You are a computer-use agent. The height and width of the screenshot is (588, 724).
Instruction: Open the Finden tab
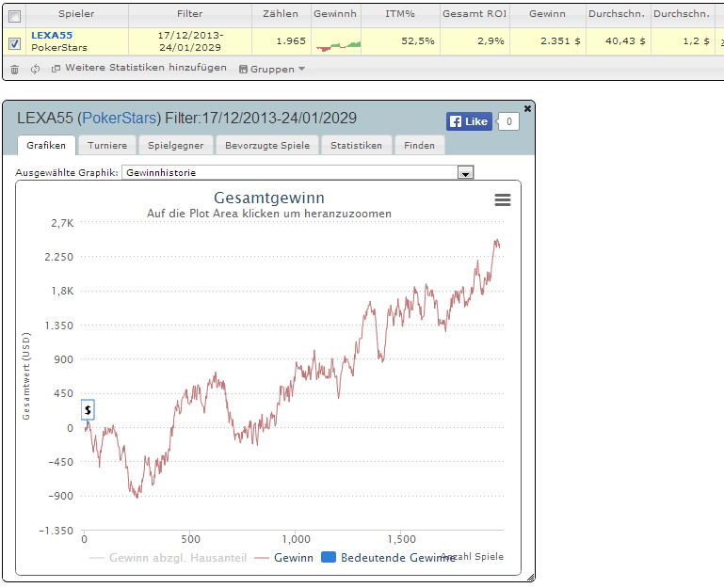tap(419, 146)
